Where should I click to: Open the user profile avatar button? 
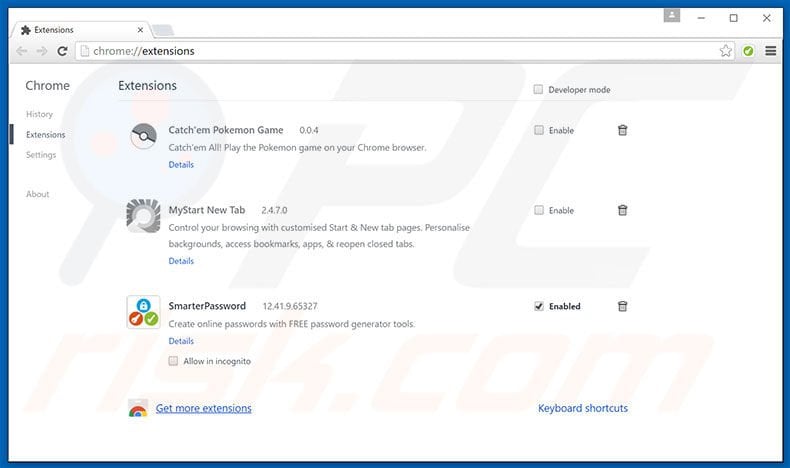tap(672, 17)
